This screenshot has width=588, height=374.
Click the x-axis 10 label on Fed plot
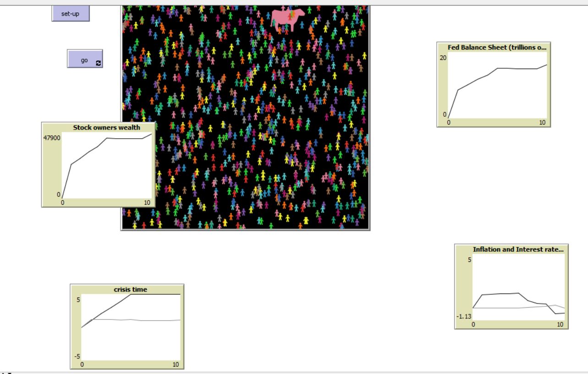tap(543, 122)
